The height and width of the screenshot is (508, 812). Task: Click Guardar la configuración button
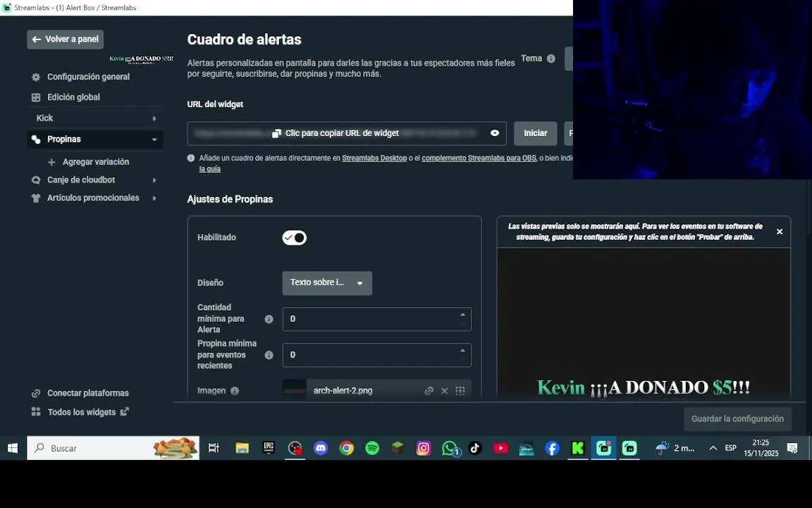(x=737, y=419)
